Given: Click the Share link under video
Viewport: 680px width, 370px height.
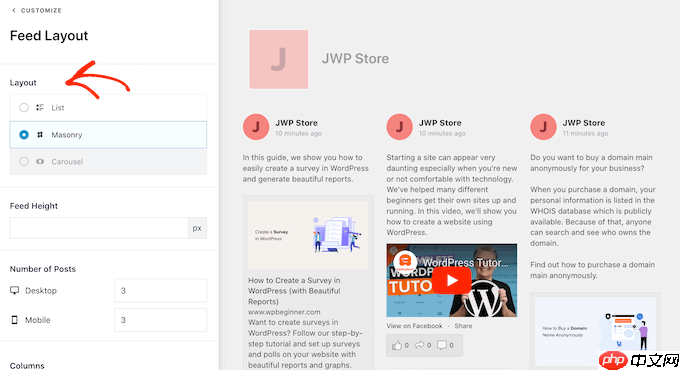Looking at the screenshot, I should 463,326.
